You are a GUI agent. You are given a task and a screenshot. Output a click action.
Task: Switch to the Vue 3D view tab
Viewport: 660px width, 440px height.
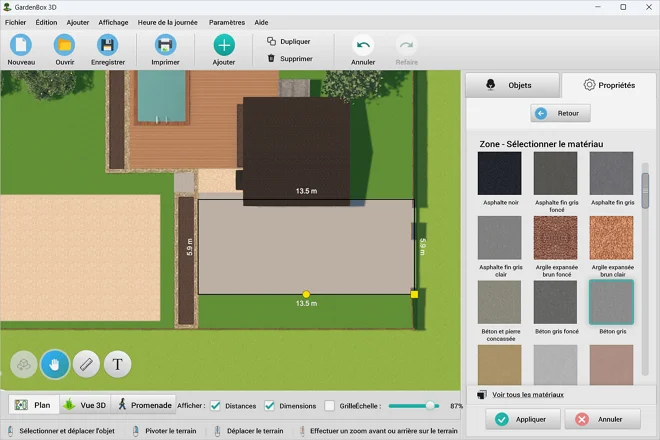[84, 405]
